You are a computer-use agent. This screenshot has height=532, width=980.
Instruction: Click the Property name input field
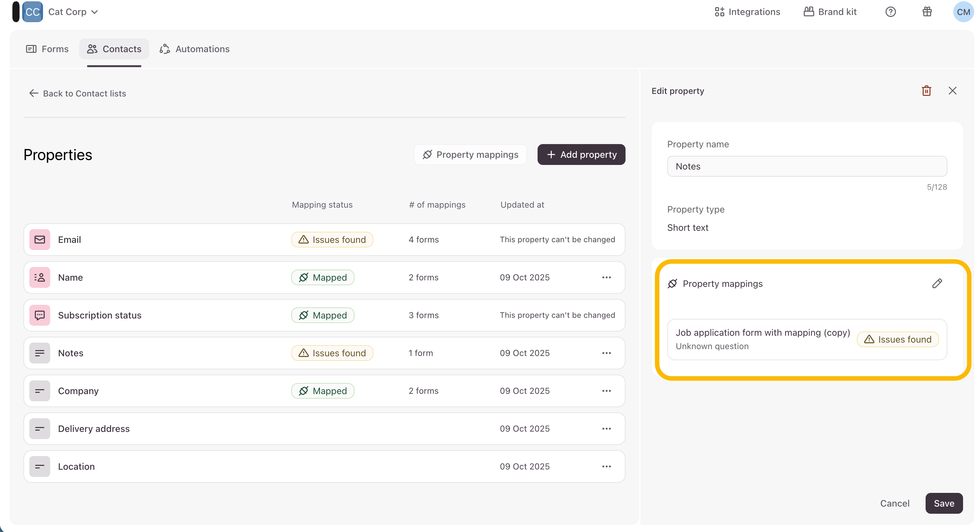[x=807, y=166]
